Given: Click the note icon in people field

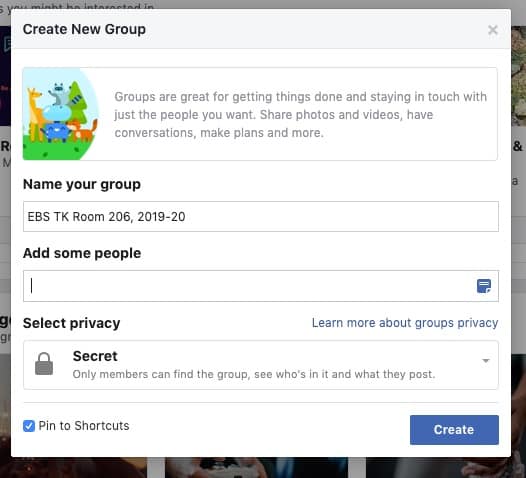Looking at the screenshot, I should point(484,286).
